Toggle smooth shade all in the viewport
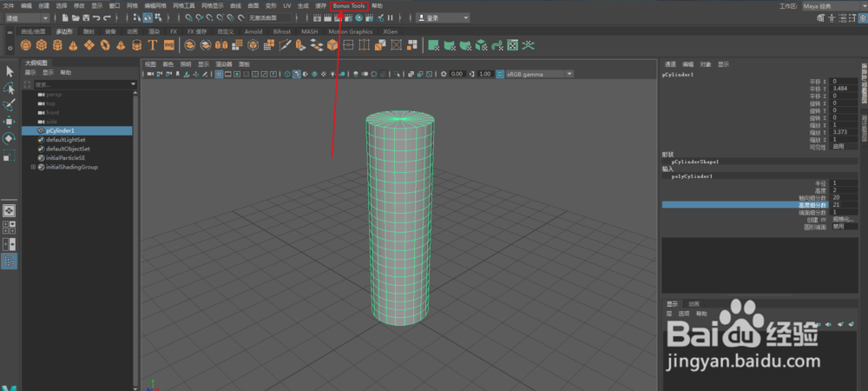Image resolution: width=868 pixels, height=391 pixels. point(296,74)
